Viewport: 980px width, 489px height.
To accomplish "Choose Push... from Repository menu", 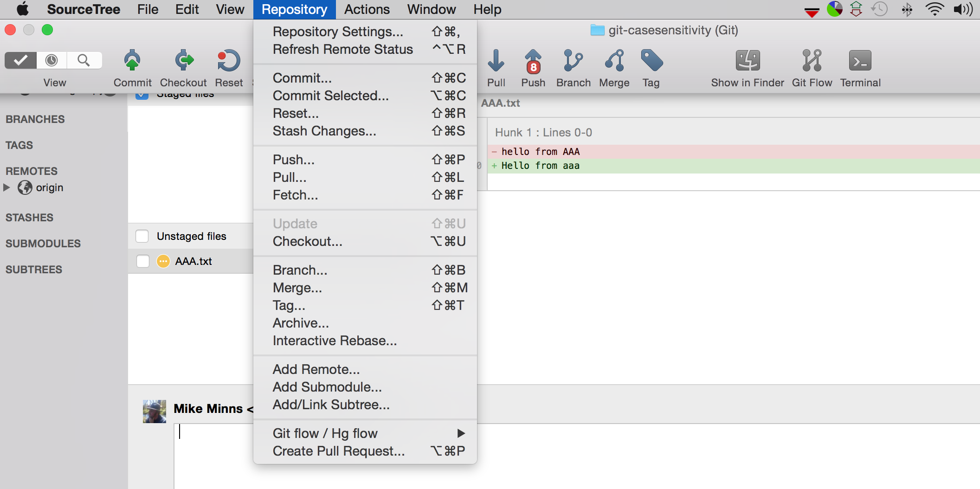I will pos(365,160).
